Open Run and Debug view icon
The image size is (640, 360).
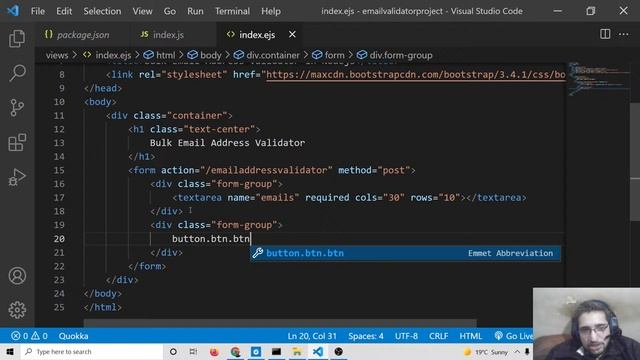click(17, 177)
